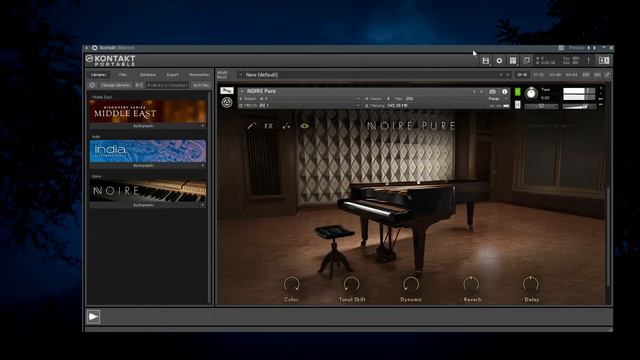Switch to the Automation tab

click(x=199, y=75)
